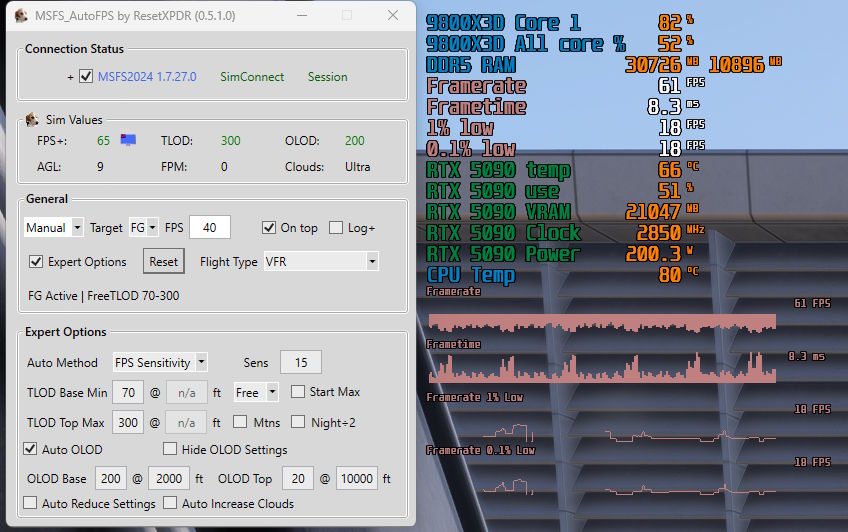Open the Target FG dropdown
The width and height of the screenshot is (848, 532).
[x=144, y=228]
